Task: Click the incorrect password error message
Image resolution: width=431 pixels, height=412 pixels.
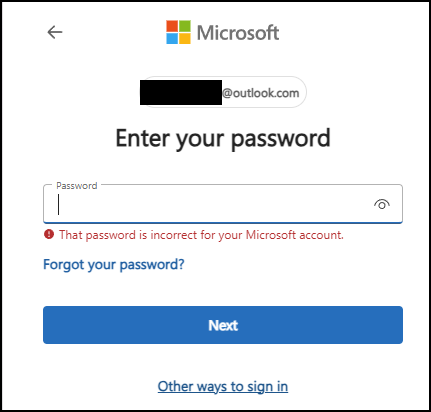Action: click(201, 235)
